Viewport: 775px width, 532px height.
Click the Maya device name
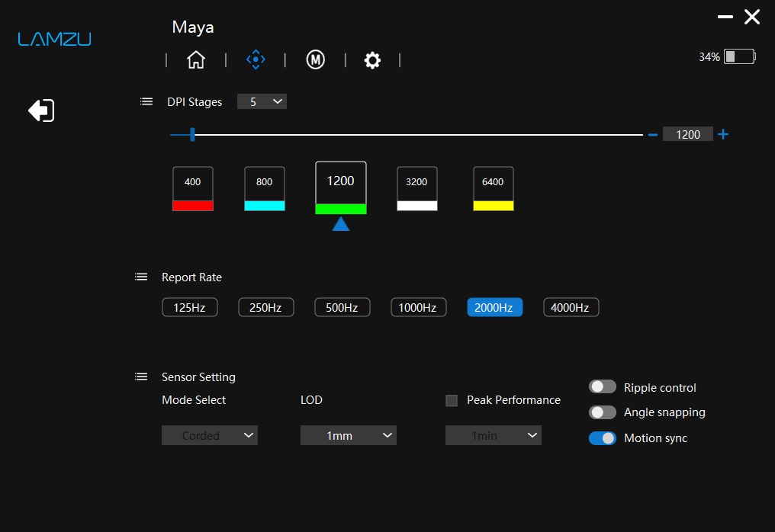coord(193,27)
